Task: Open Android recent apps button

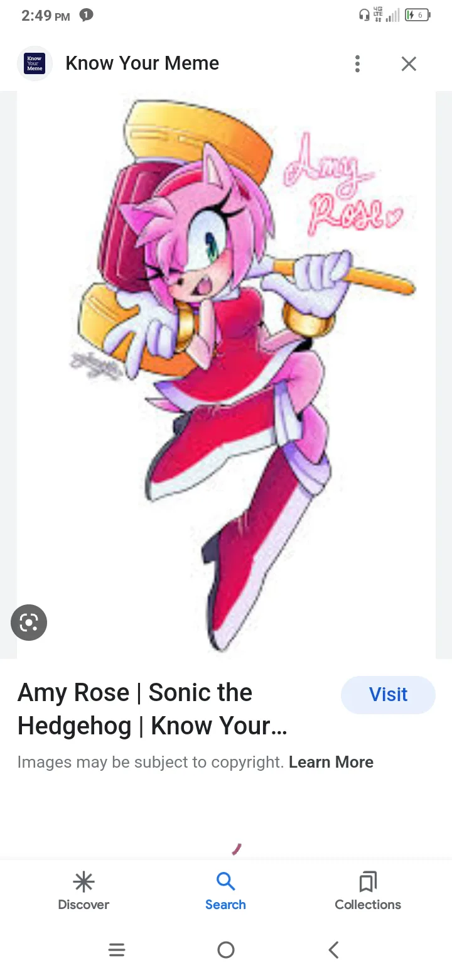Action: (117, 950)
